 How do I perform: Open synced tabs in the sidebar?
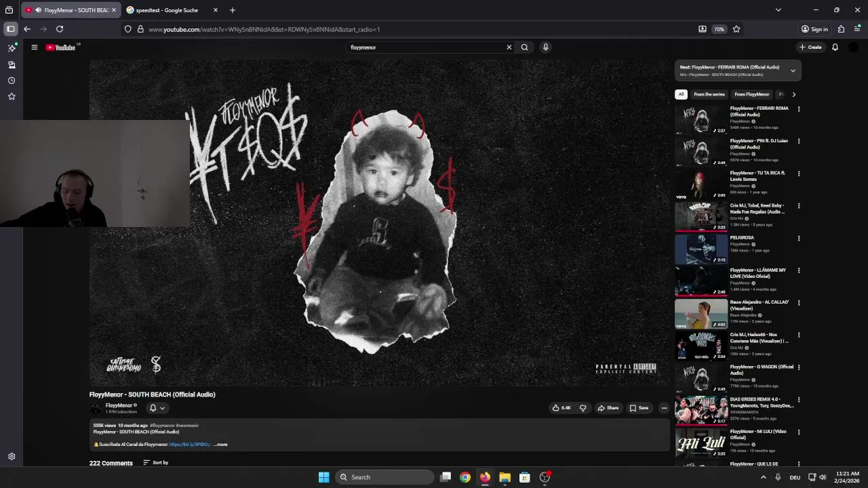click(x=12, y=64)
